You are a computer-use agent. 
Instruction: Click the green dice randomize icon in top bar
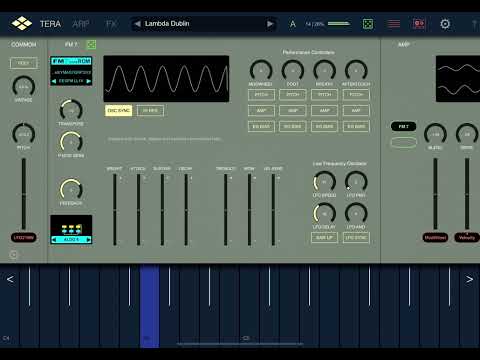point(368,24)
